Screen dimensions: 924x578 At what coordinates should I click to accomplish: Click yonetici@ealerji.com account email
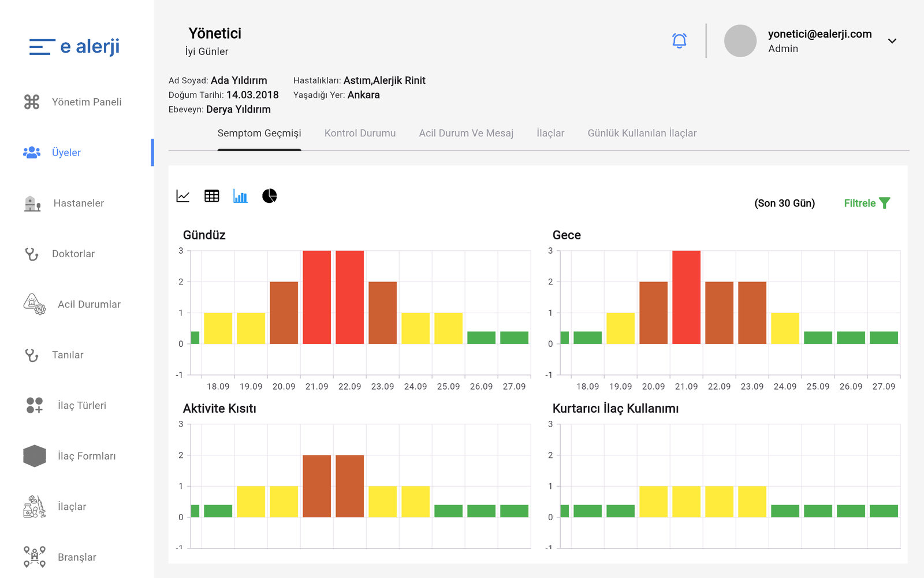point(820,34)
